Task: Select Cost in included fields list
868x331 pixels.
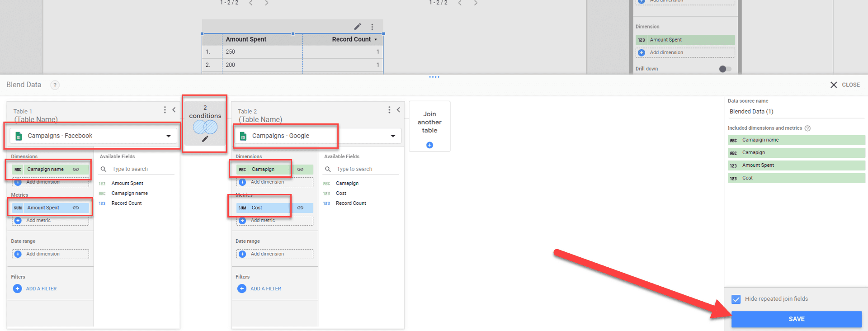Action: coord(797,178)
